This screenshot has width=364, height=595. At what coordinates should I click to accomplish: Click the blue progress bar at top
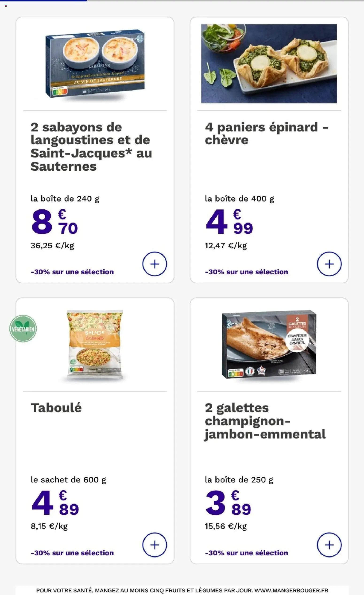click(43, 1)
